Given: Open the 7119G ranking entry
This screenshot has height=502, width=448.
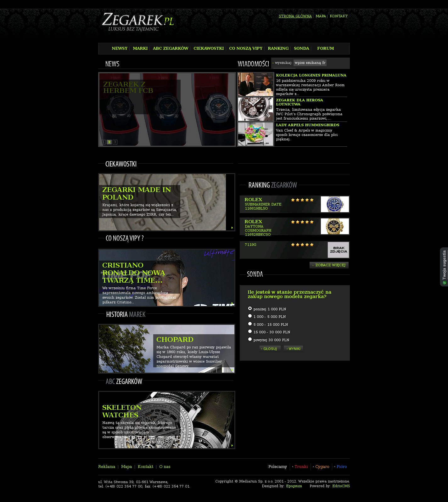Looking at the screenshot, I should [250, 245].
